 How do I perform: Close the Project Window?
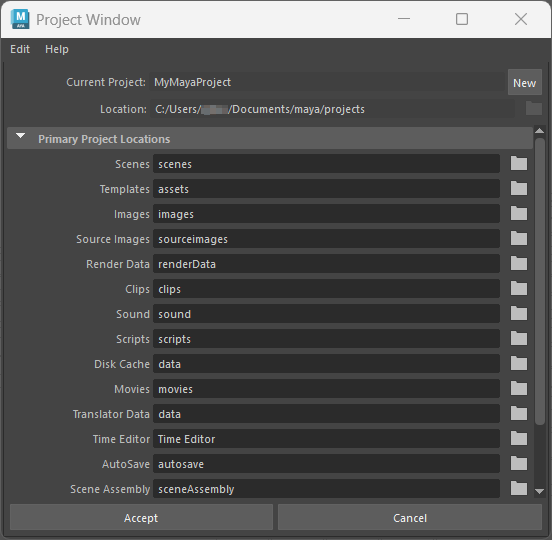coord(521,19)
